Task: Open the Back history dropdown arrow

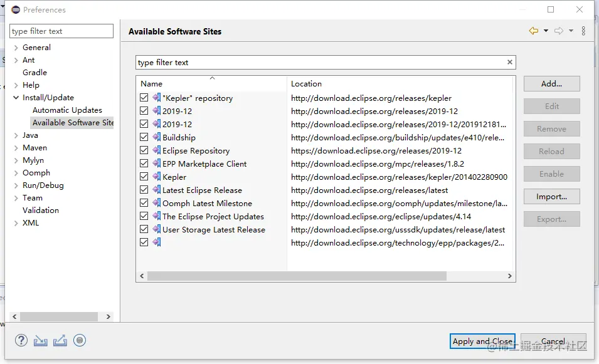Action: [x=546, y=31]
